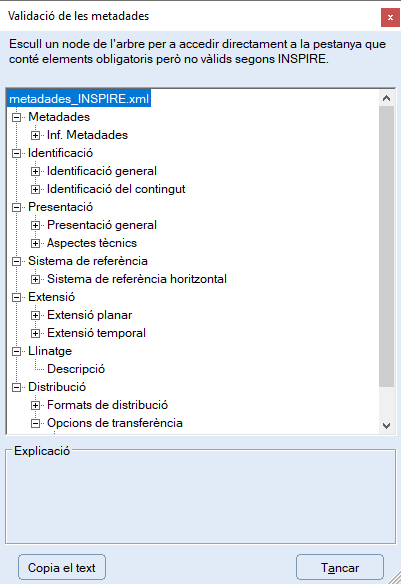Viewport: 401px width, 584px height.
Task: Expand the Inf. Metadades node
Action: [x=35, y=135]
